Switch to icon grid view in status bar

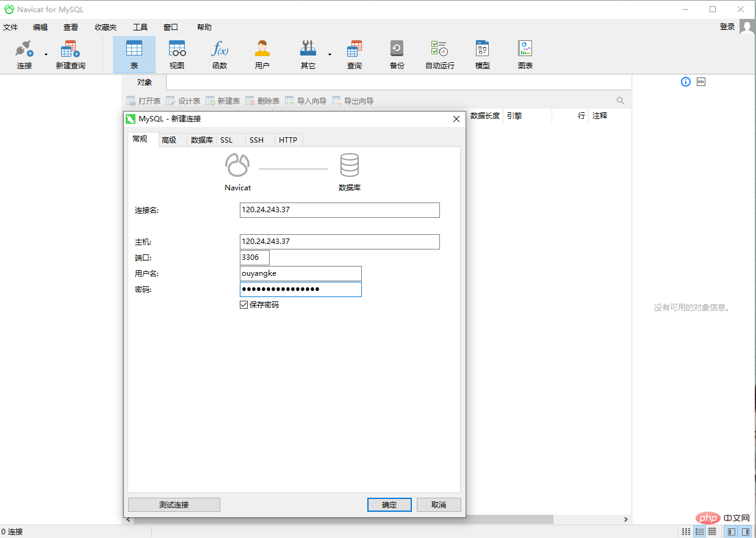point(685,532)
